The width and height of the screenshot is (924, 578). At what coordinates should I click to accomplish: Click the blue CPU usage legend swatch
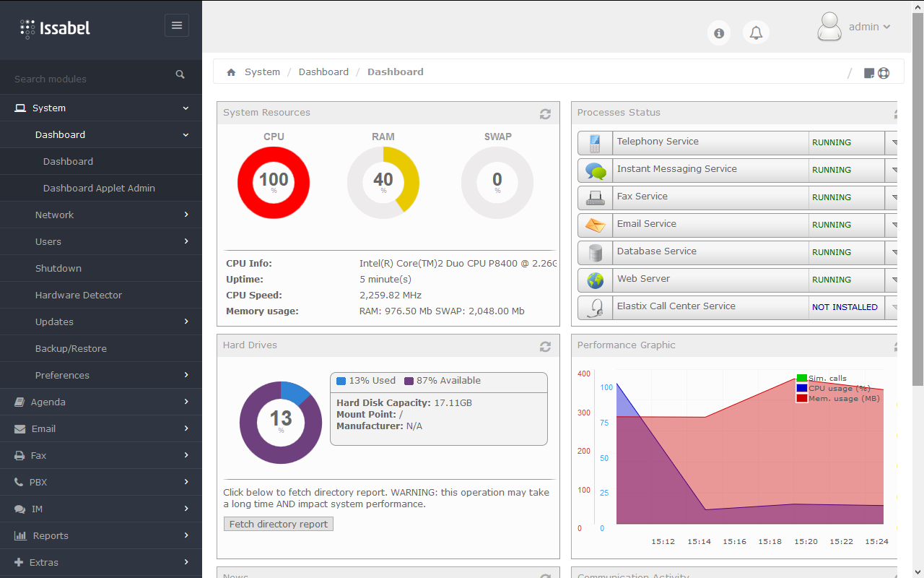tap(801, 389)
